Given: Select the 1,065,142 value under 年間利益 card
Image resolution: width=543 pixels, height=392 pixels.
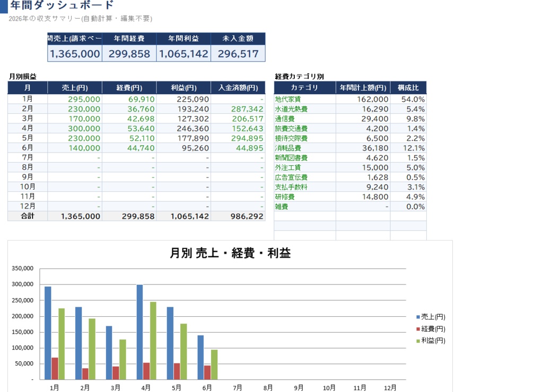Looking at the screenshot, I should [183, 54].
